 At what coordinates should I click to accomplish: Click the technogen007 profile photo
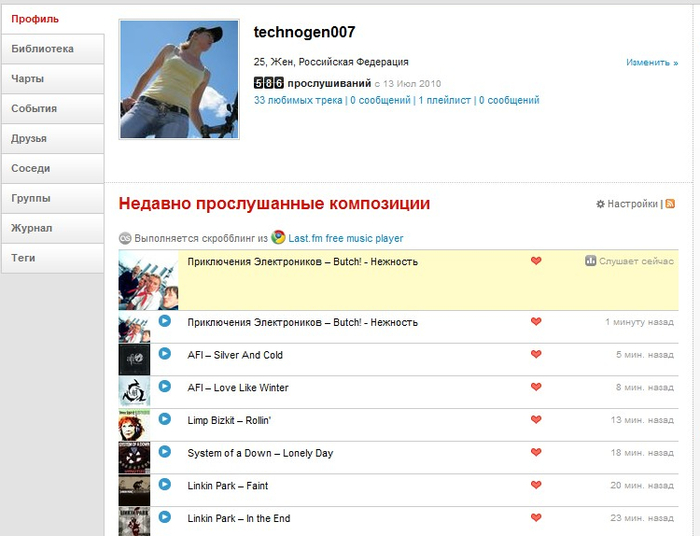(x=179, y=79)
